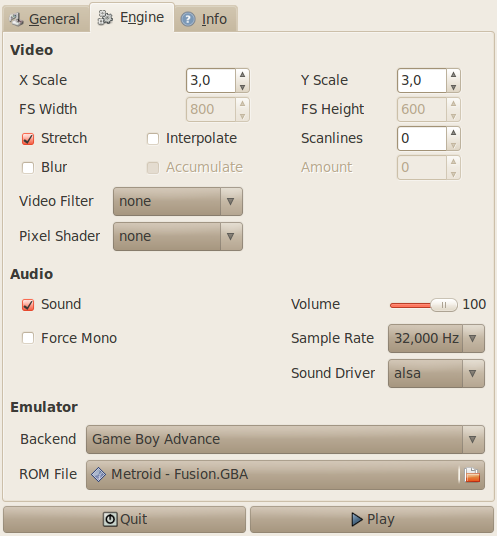Increase Scanlines with up arrow

453,133
